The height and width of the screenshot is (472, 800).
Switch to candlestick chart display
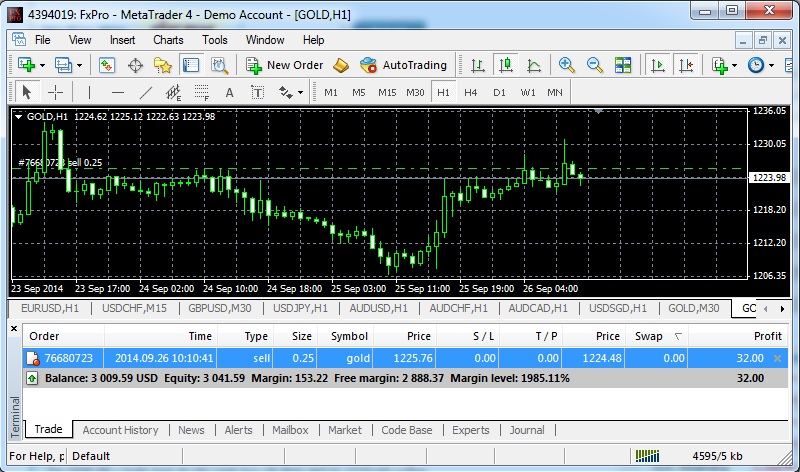[506, 65]
